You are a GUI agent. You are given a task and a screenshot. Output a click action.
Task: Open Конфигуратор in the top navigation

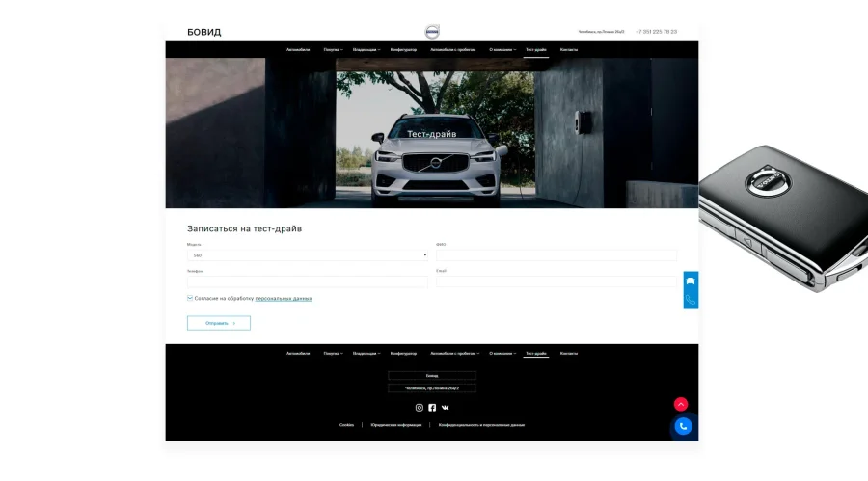(x=403, y=50)
